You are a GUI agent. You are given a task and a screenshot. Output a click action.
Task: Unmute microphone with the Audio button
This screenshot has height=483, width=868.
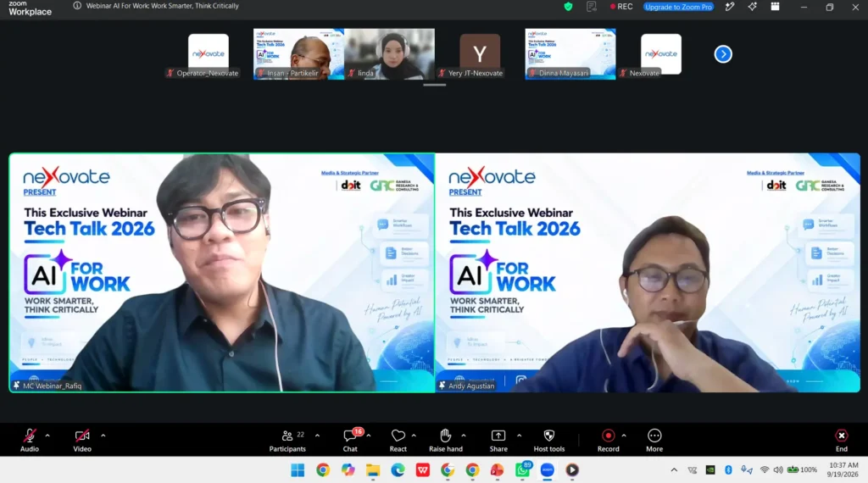pyautogui.click(x=30, y=441)
